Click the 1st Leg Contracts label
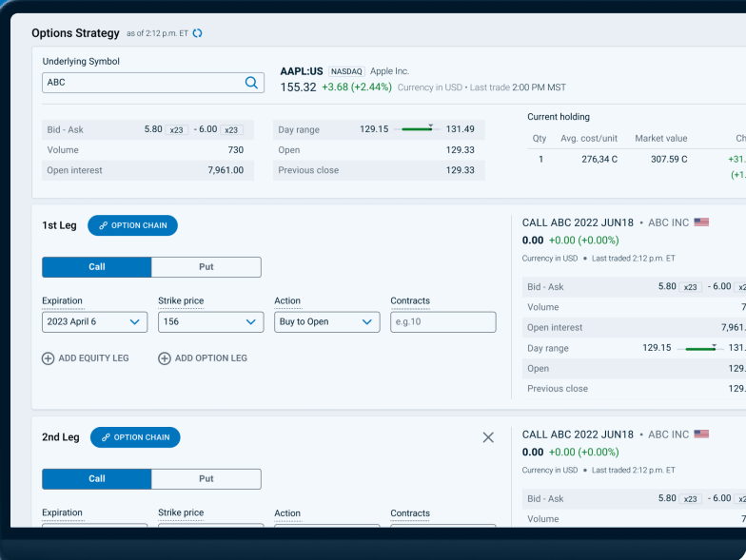The height and width of the screenshot is (560, 746). click(x=410, y=300)
